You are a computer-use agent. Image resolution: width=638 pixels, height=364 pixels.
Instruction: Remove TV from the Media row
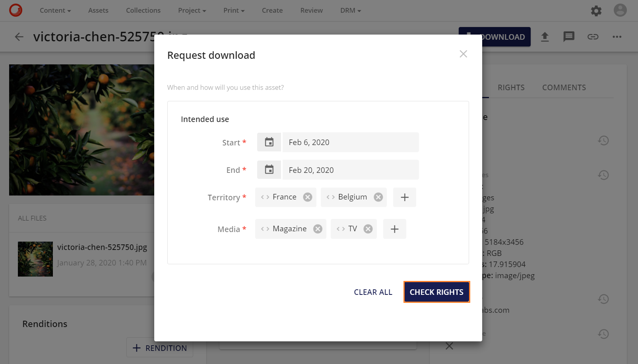[367, 228]
